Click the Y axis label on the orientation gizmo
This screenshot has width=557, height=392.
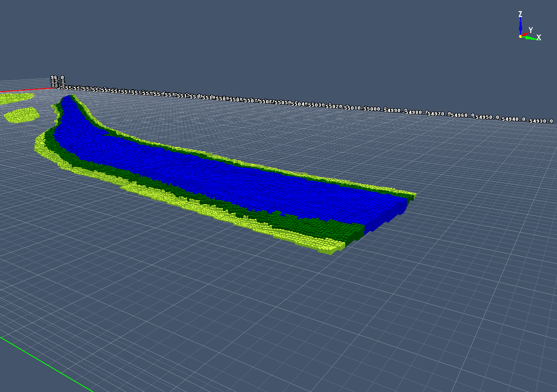[530, 30]
